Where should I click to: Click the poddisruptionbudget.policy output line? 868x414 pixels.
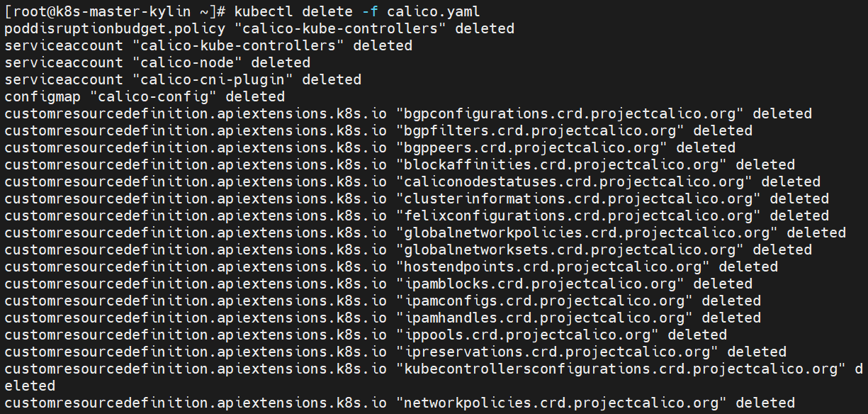coord(259,28)
